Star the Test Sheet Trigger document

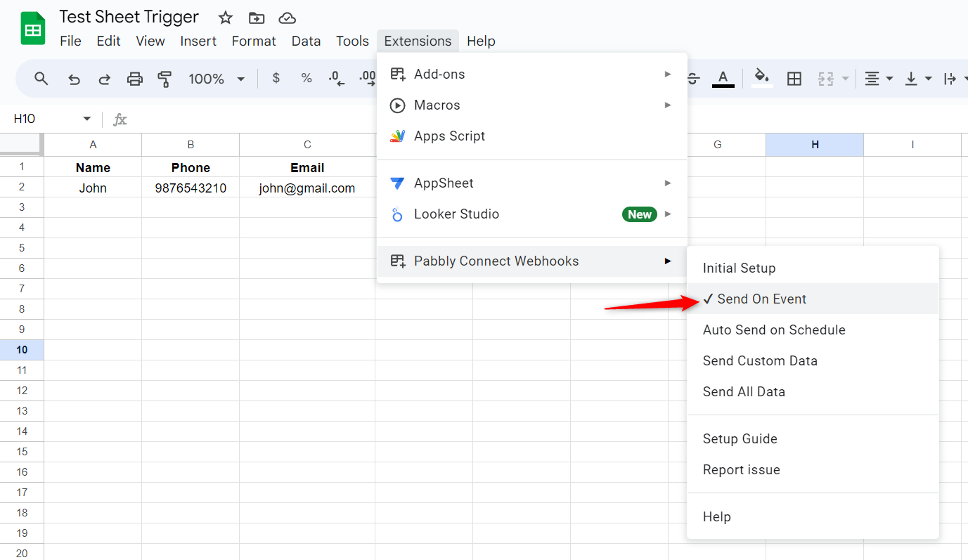click(225, 18)
